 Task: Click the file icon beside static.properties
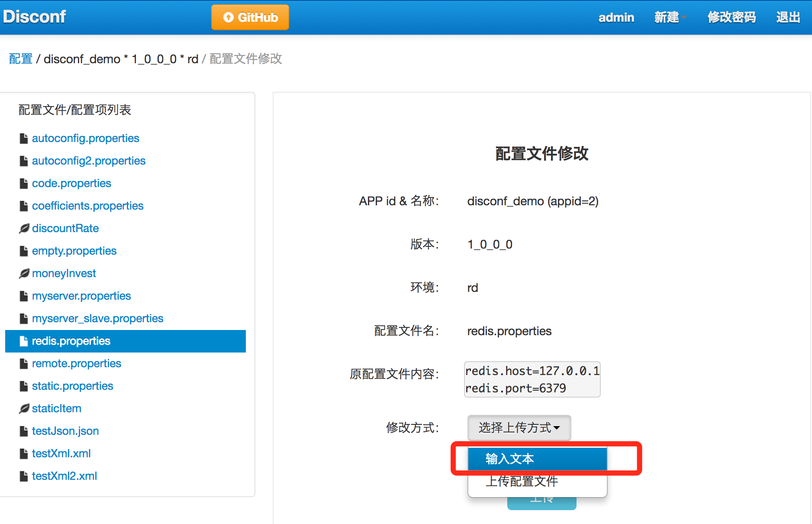(x=24, y=386)
